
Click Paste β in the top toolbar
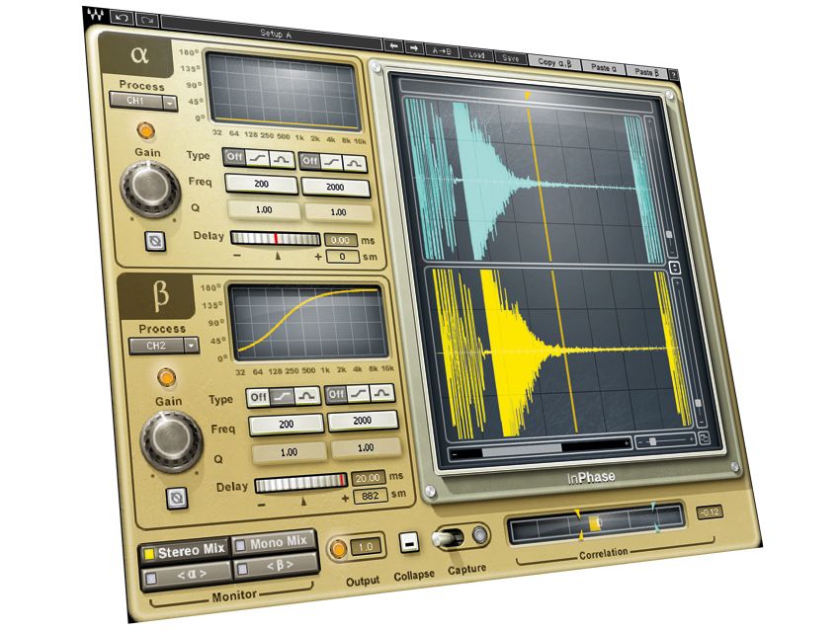click(x=647, y=71)
